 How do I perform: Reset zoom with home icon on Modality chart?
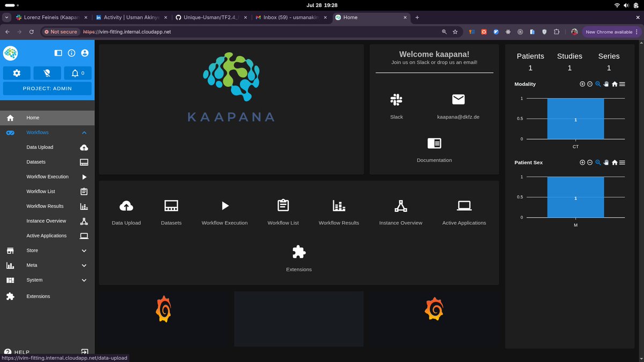[x=614, y=84]
